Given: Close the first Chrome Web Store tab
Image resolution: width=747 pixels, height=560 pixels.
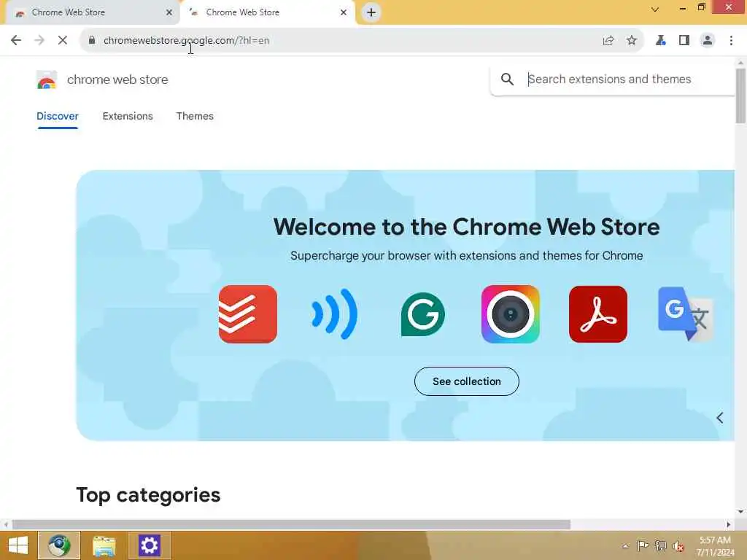Looking at the screenshot, I should (169, 12).
